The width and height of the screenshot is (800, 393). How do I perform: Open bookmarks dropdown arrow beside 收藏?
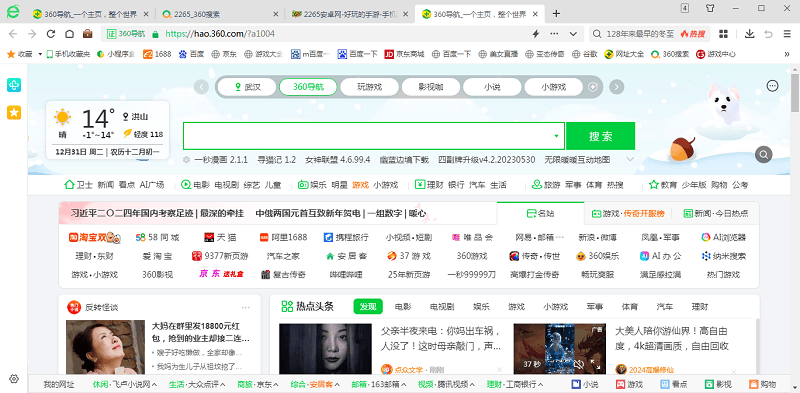(x=40, y=54)
